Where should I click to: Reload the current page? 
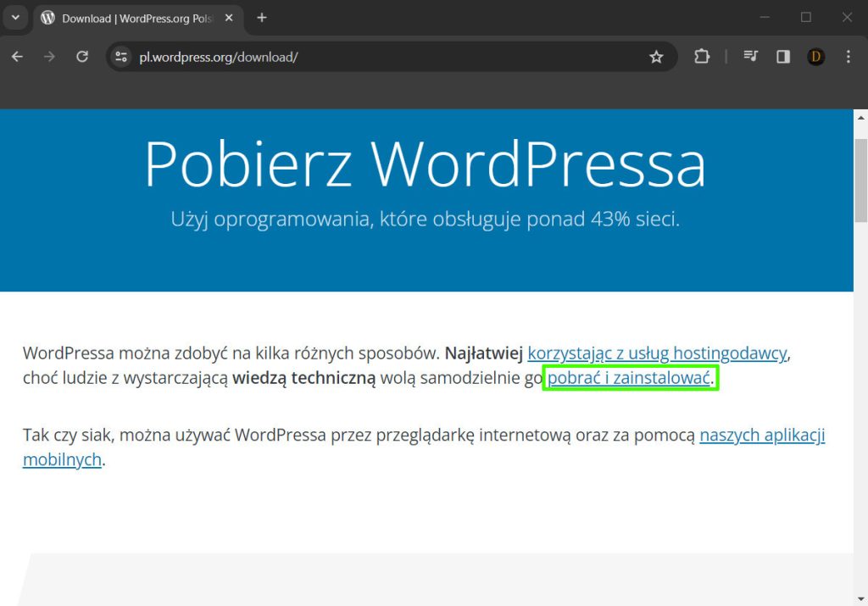click(x=82, y=57)
